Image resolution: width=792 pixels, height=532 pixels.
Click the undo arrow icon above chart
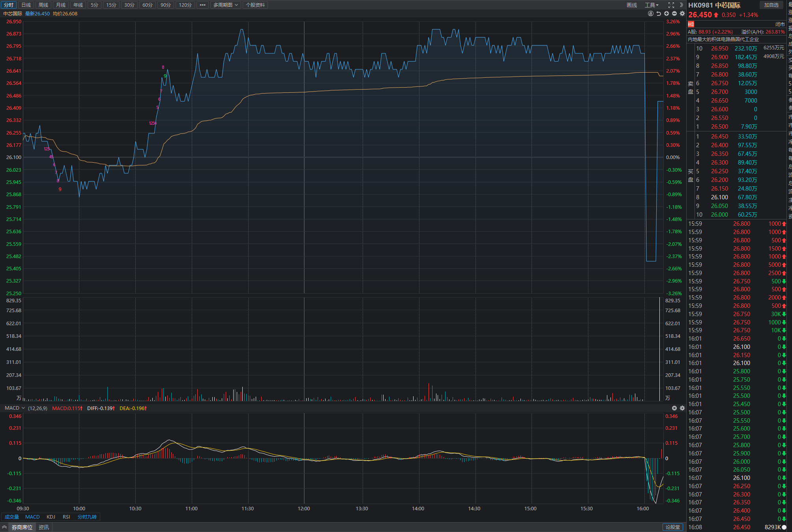658,13
